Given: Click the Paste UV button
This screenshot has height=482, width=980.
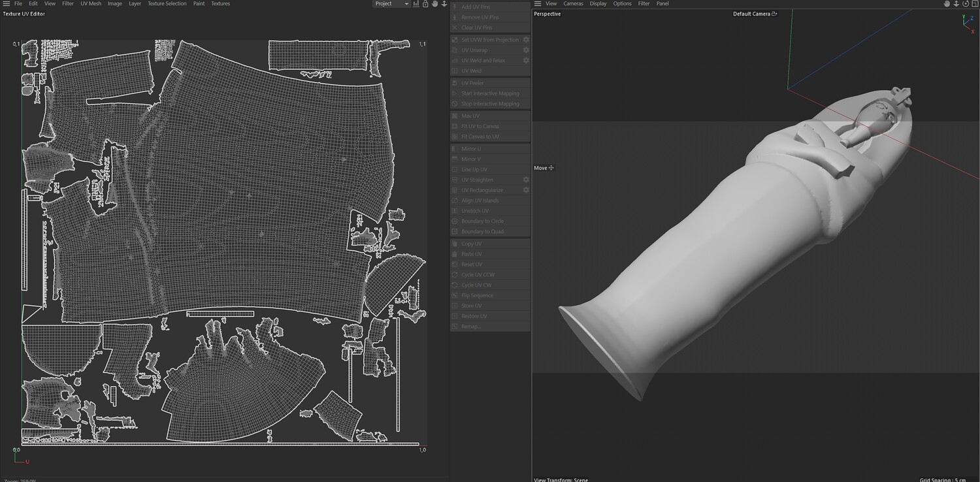Looking at the screenshot, I should coord(490,254).
